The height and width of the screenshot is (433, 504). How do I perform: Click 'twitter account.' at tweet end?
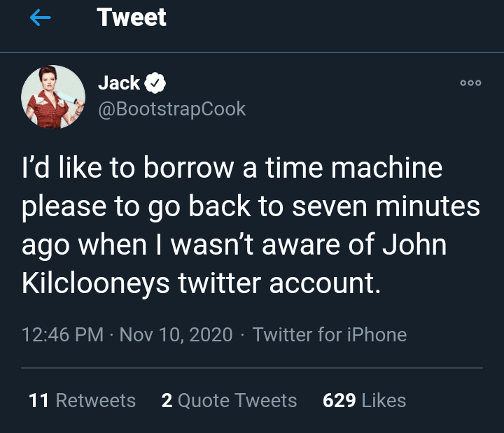279,283
